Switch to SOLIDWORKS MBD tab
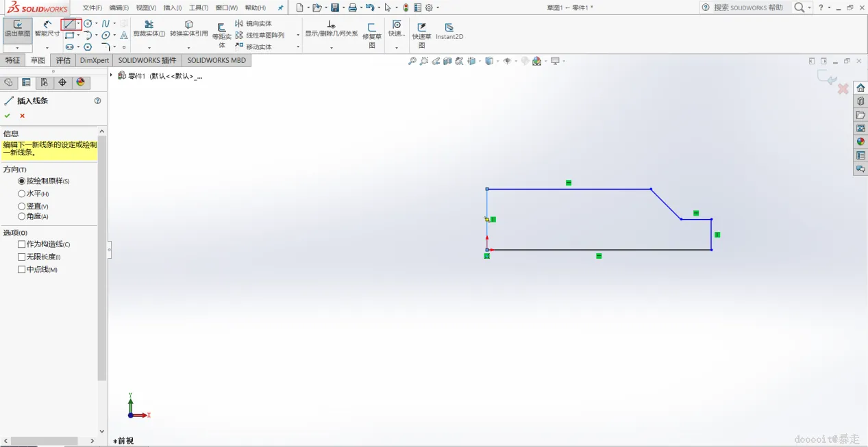This screenshot has width=868, height=447. [216, 60]
